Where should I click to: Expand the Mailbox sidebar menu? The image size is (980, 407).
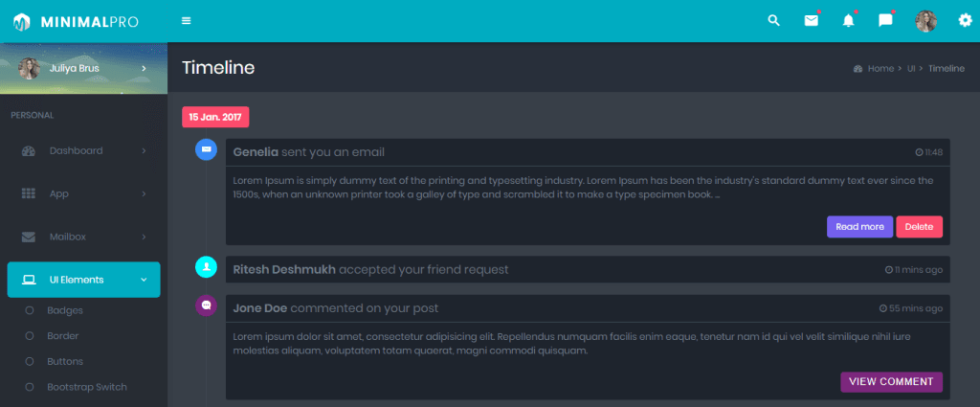[x=83, y=237]
